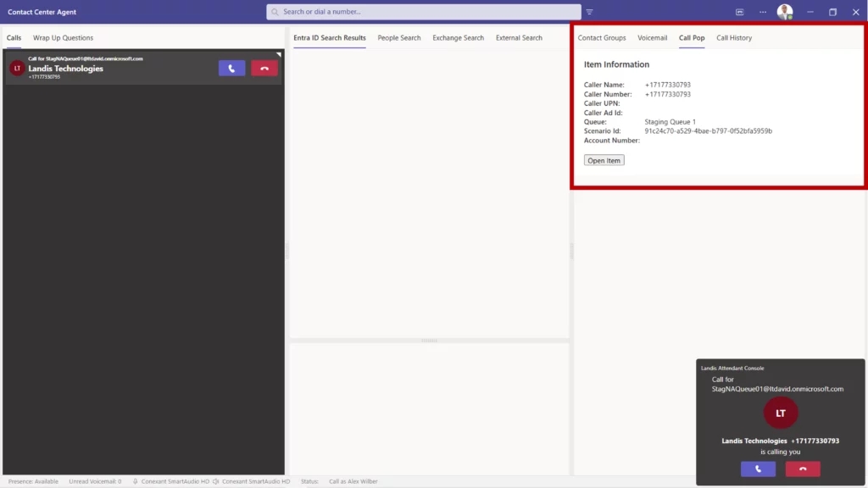The width and height of the screenshot is (868, 488).
Task: Switch to the Wrap Up Questions tab
Action: [63, 38]
